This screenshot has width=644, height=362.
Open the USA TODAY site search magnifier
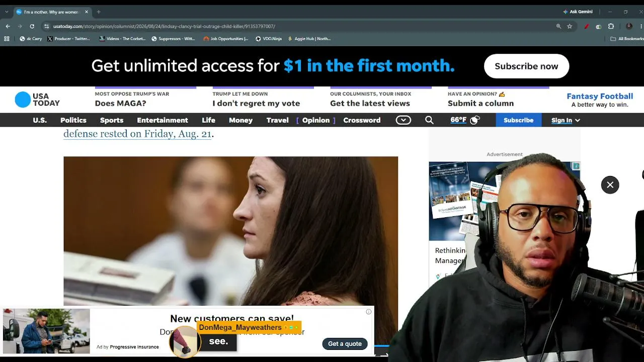(x=429, y=120)
